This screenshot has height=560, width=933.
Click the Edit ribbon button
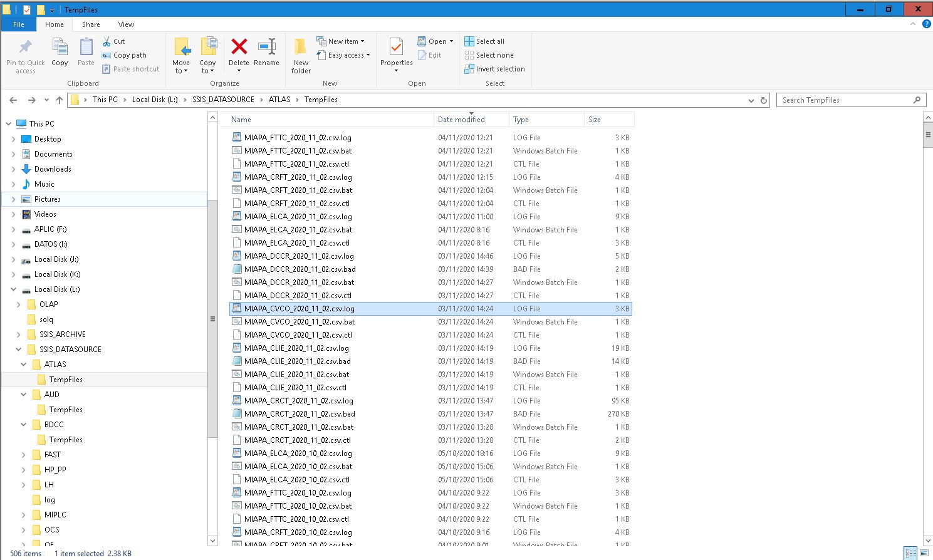(430, 55)
